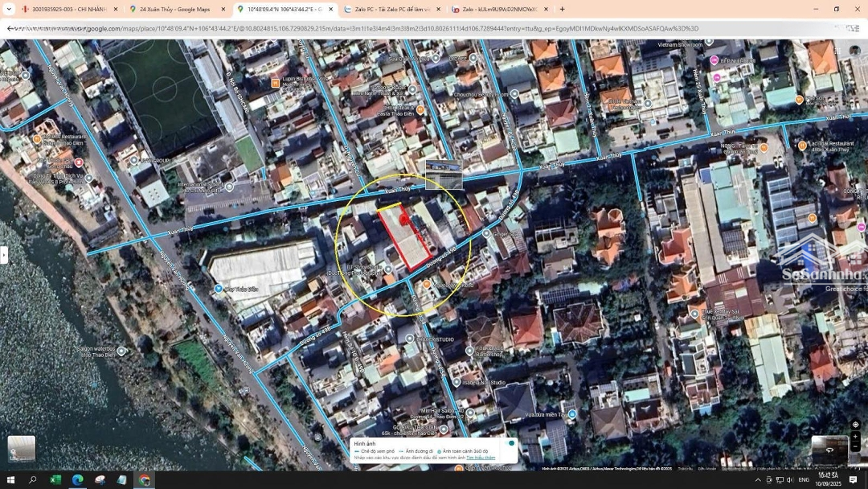Viewport: 868px width, 489px height.
Task: Switch to the 24 Xuân Thủy Google Maps tab
Action: point(174,10)
